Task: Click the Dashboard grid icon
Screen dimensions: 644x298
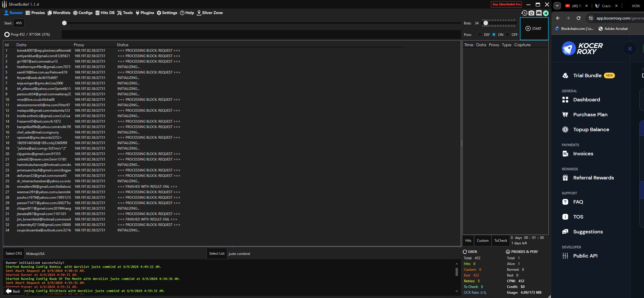Action: coord(565,100)
